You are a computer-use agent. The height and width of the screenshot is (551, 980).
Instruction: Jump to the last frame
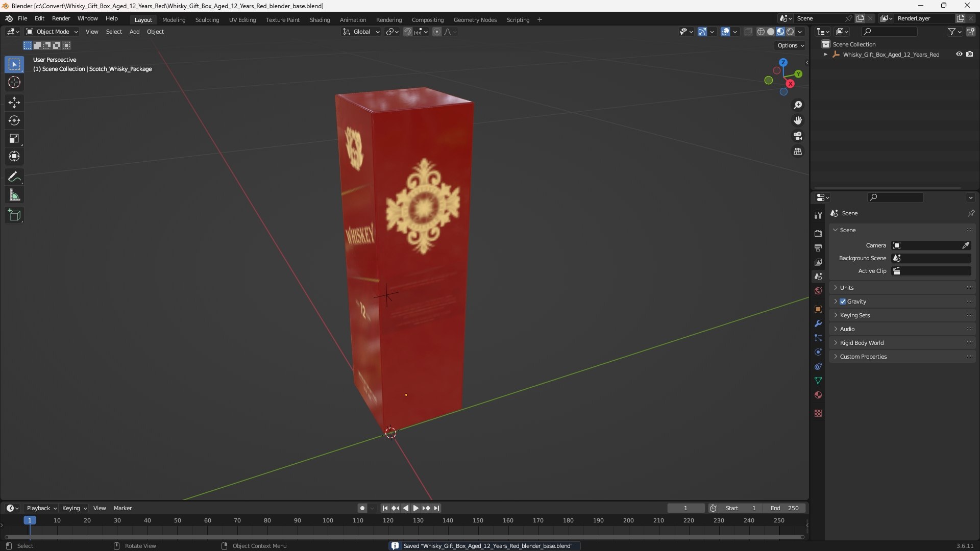tap(436, 508)
